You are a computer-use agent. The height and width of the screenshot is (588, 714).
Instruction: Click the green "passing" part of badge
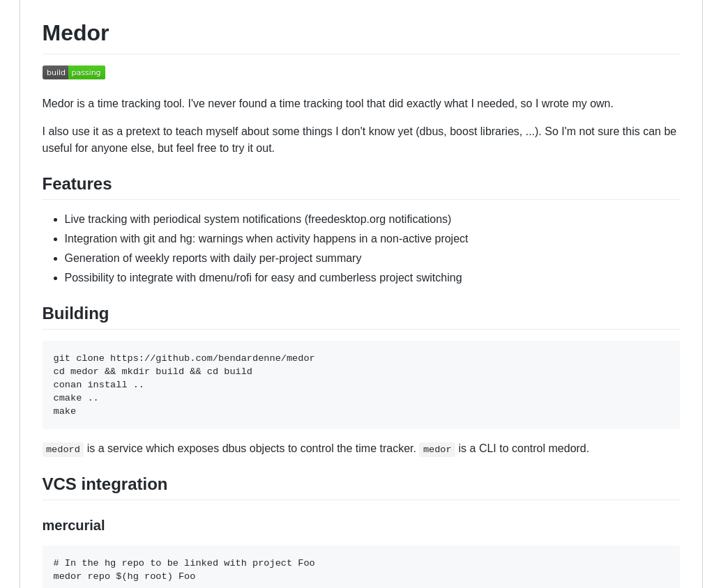point(86,72)
